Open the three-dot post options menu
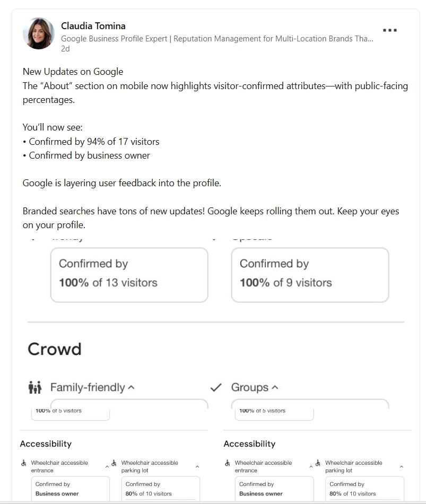 [x=390, y=30]
